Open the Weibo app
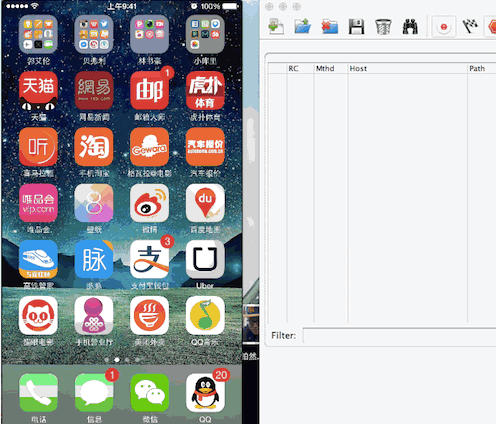496x424 pixels. (x=149, y=203)
